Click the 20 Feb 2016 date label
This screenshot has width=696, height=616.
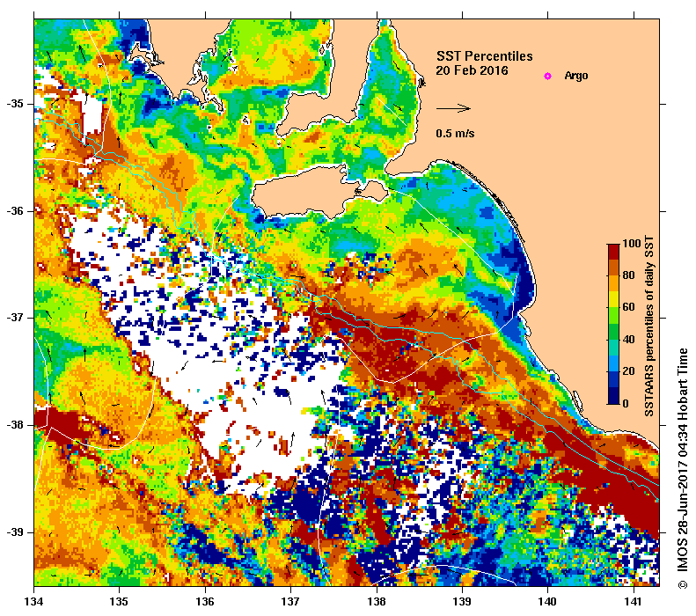pyautogui.click(x=472, y=70)
